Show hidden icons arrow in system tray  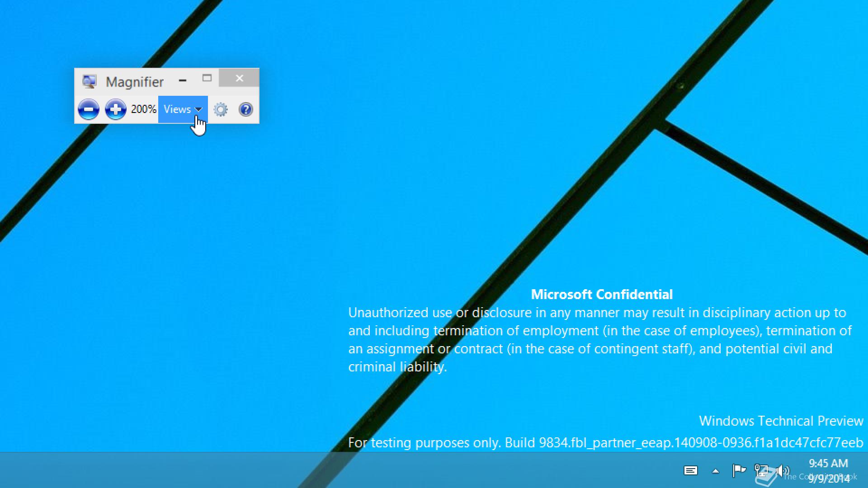coord(716,471)
